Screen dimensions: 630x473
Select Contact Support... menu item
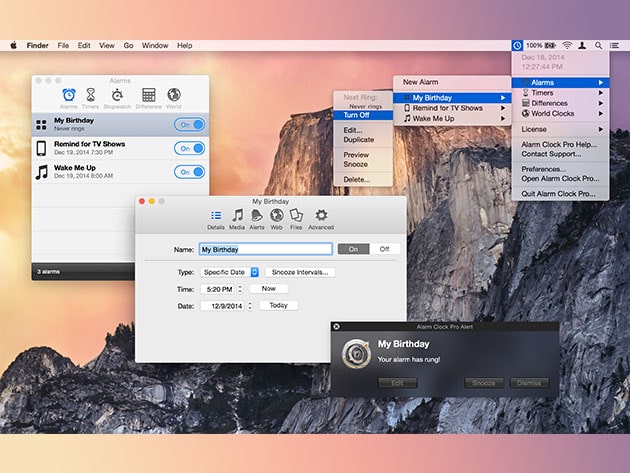[x=560, y=154]
